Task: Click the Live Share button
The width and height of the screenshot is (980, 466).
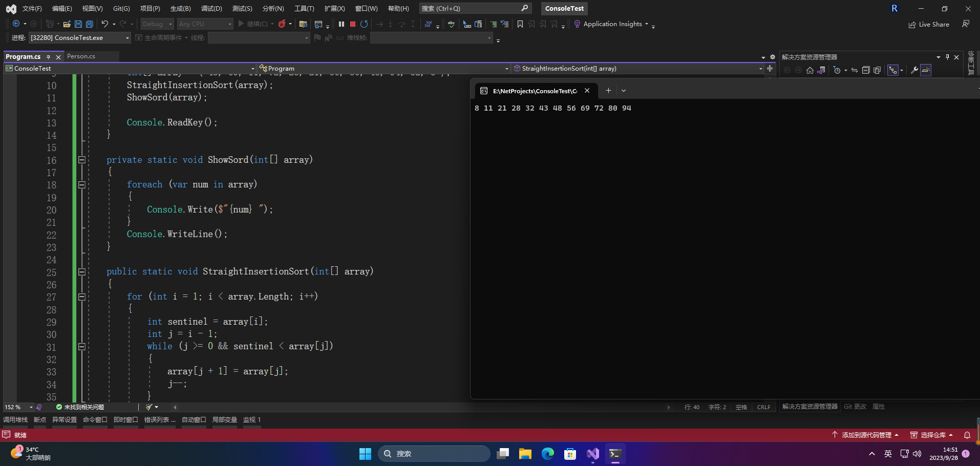Action: pos(929,25)
